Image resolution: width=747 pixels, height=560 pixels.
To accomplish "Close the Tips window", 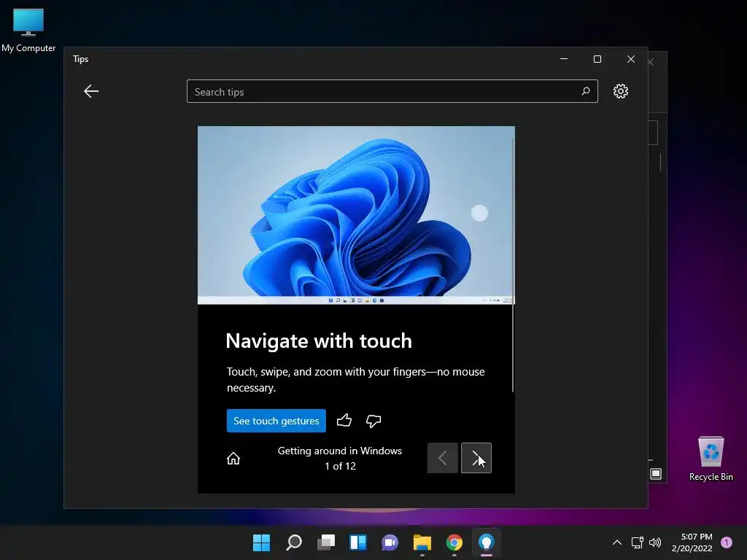I will (631, 59).
